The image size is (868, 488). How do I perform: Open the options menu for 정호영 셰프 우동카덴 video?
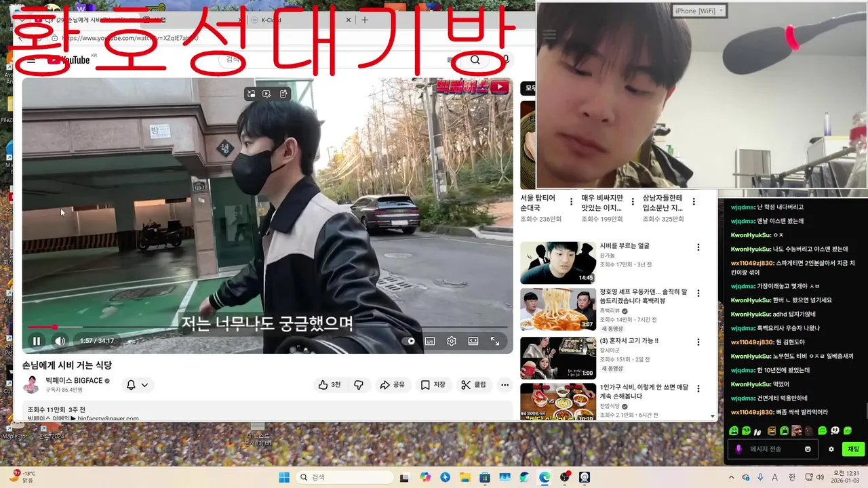coord(698,293)
